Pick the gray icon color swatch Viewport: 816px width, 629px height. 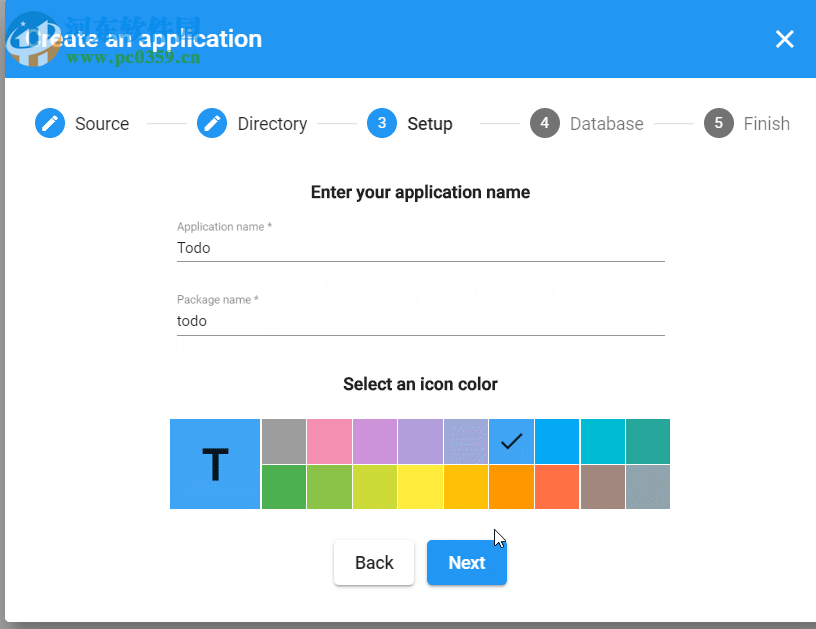point(283,441)
